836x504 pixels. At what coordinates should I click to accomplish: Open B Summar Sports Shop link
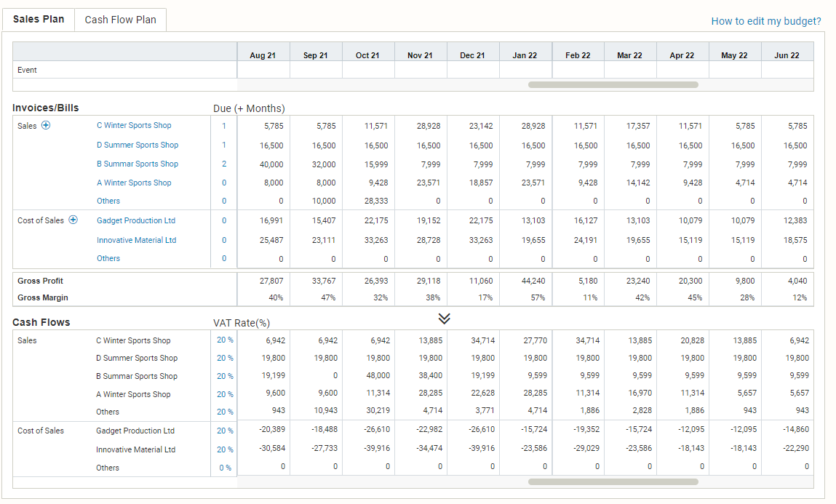coord(138,164)
